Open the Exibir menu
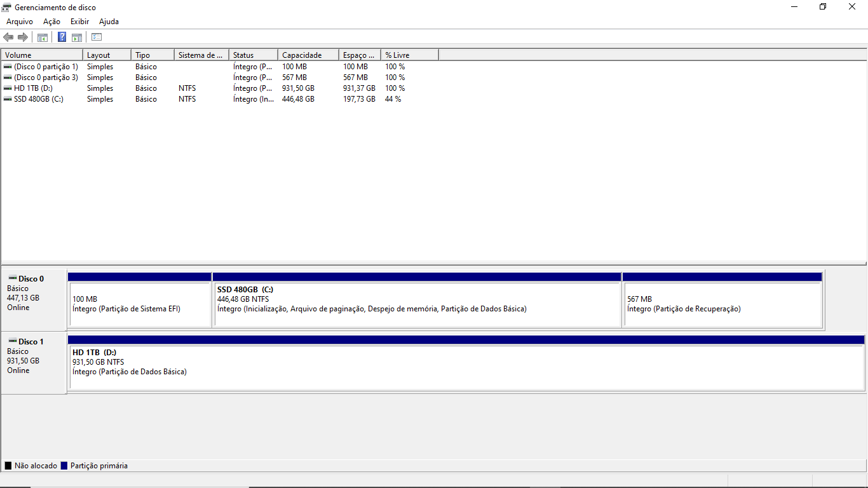 tap(79, 22)
